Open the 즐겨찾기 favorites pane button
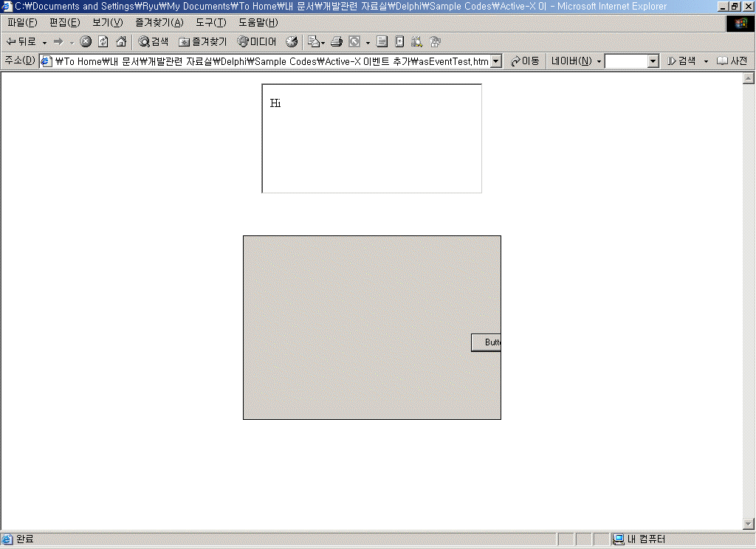Screen dimensions: 756x549 click(x=203, y=41)
